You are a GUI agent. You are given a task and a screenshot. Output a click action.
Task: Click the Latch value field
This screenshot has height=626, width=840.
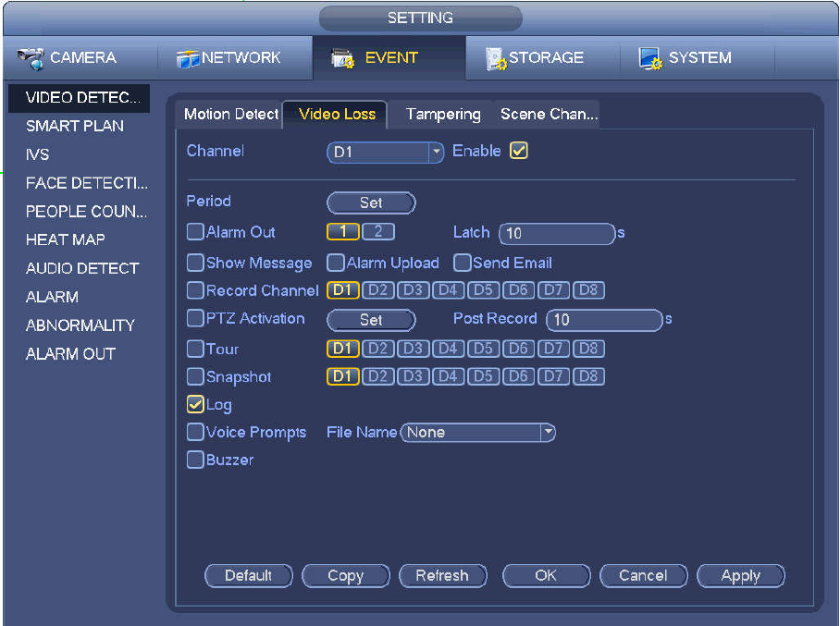click(x=557, y=233)
